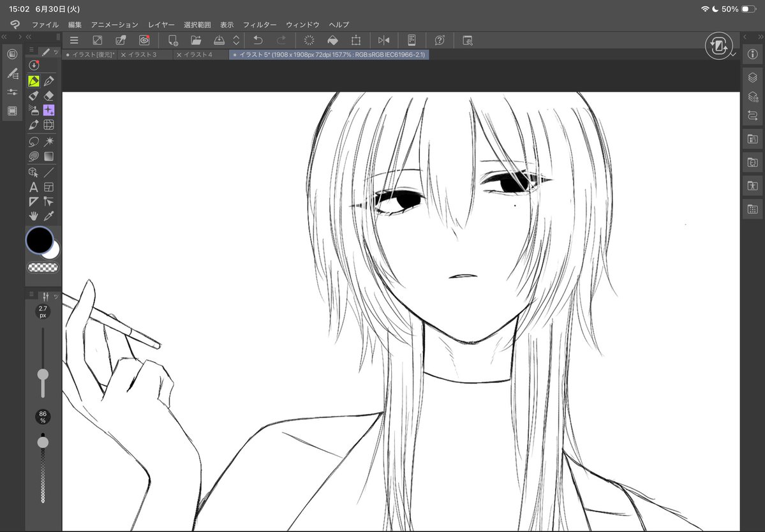Create a new canvas from command bar
765x532 pixels.
173,40
